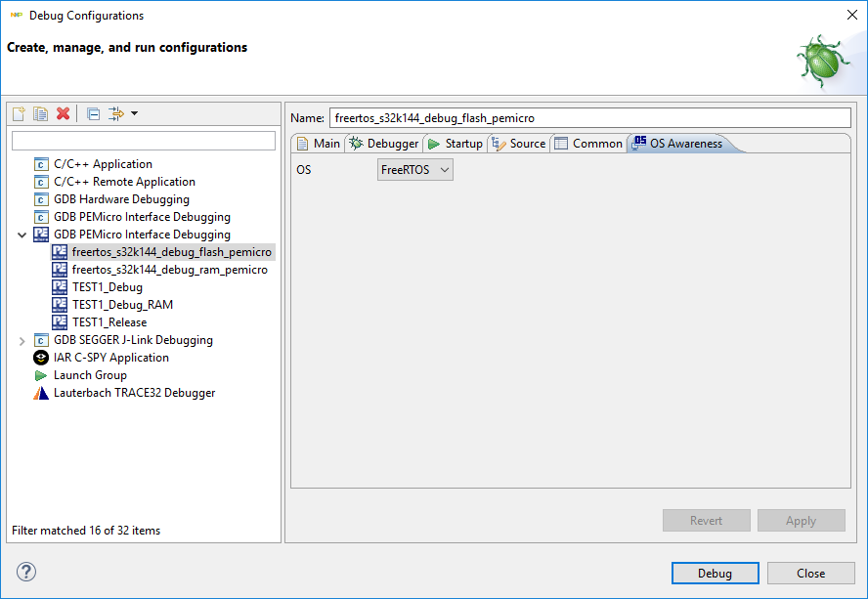Click the New launch configuration icon

pyautogui.click(x=19, y=113)
